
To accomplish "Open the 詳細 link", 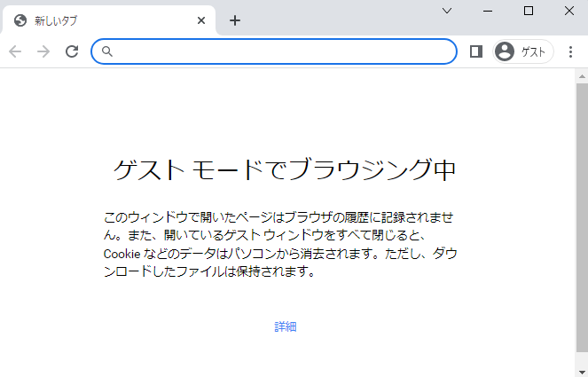I will [286, 326].
